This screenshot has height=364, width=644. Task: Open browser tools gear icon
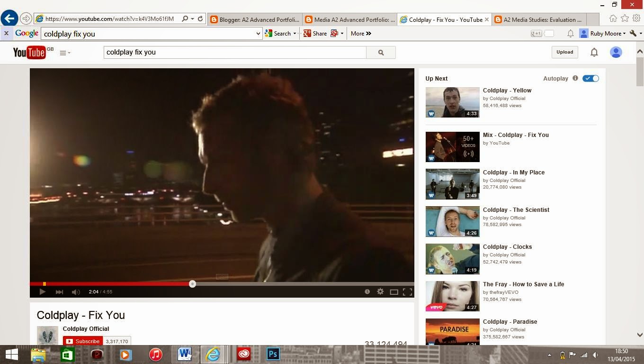pos(636,18)
